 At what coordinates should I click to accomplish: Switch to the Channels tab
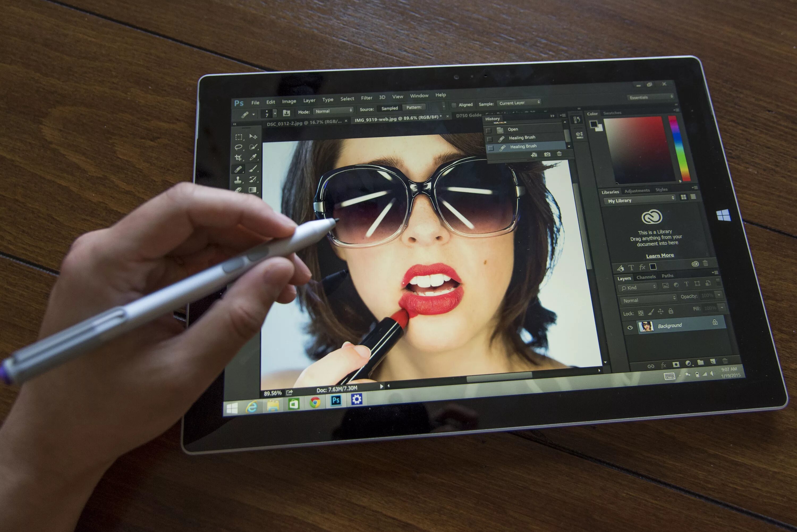646,277
